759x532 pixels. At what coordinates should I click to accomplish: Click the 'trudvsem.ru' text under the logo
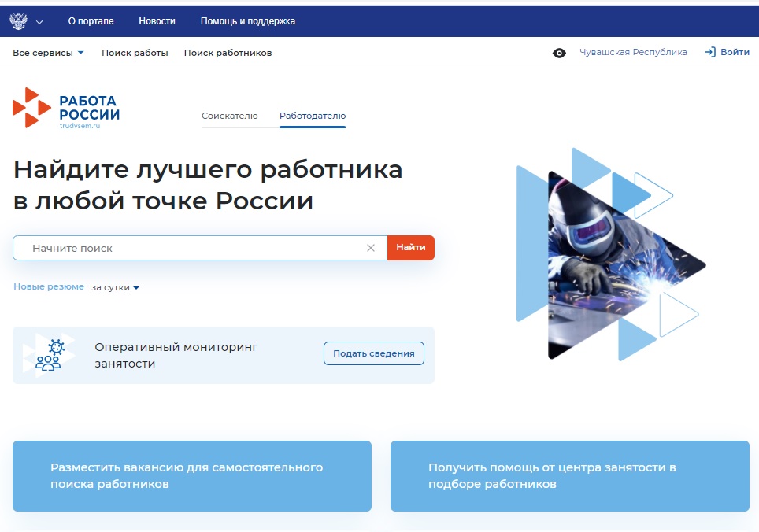[x=80, y=126]
